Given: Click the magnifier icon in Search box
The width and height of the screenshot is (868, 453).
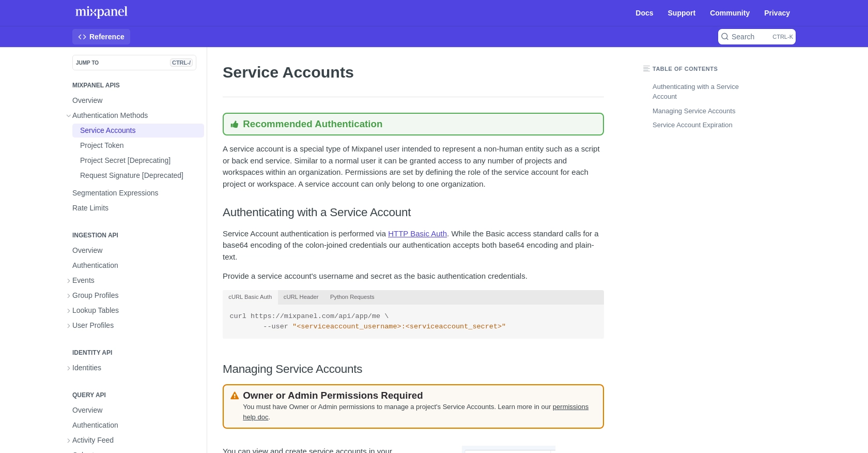Looking at the screenshot, I should 725,37.
